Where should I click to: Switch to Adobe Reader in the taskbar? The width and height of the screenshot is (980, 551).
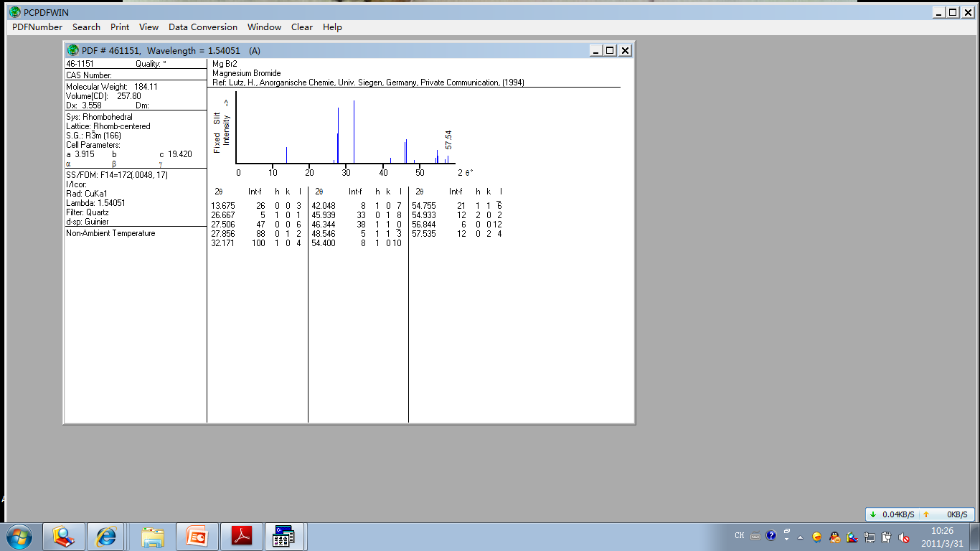tap(241, 536)
